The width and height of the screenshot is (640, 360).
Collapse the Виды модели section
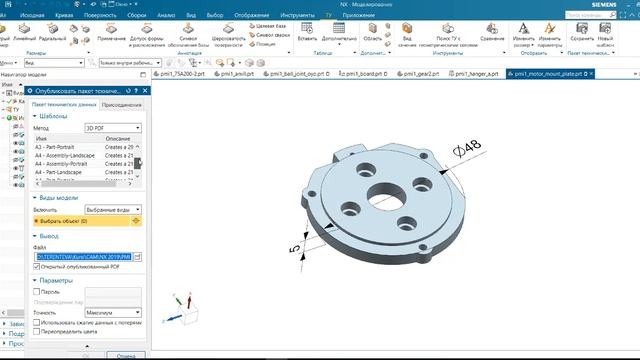[x=35, y=198]
